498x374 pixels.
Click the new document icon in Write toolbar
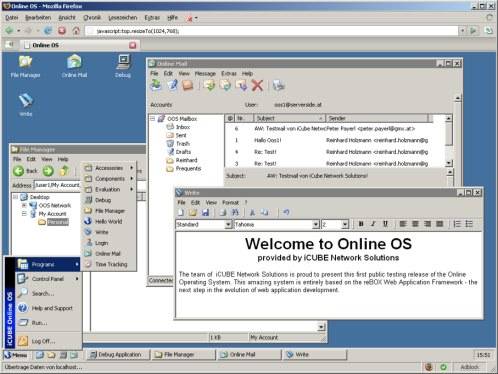(181, 212)
